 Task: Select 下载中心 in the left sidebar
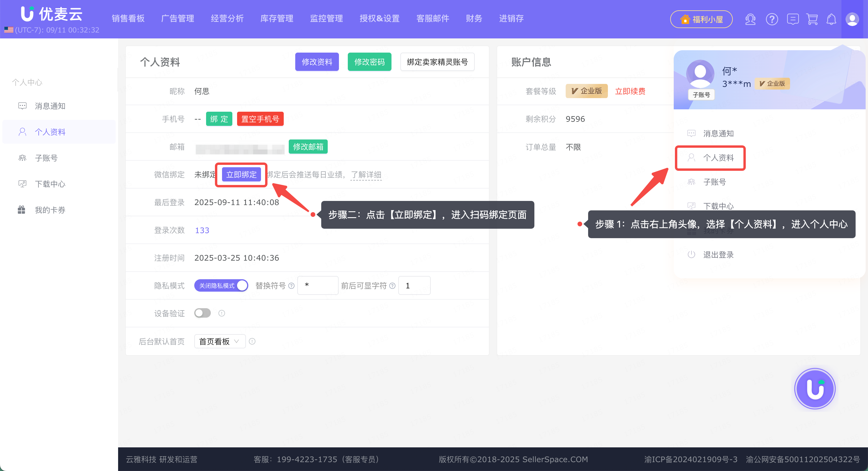59,184
